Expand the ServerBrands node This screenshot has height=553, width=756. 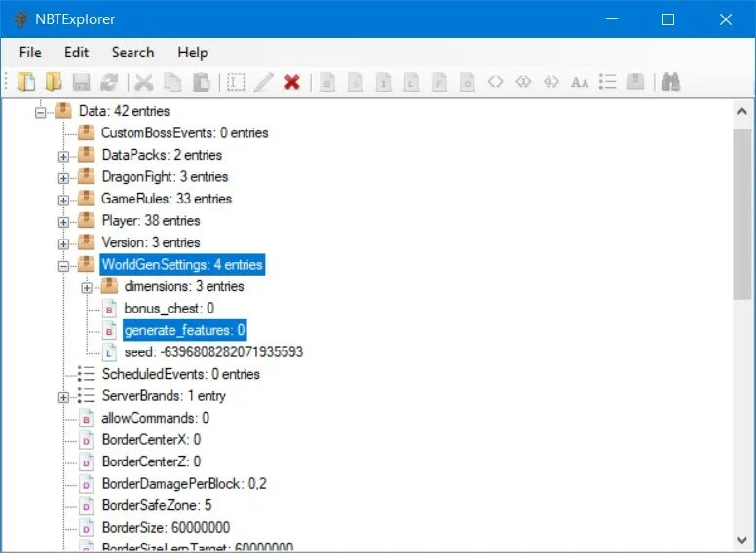tap(63, 397)
